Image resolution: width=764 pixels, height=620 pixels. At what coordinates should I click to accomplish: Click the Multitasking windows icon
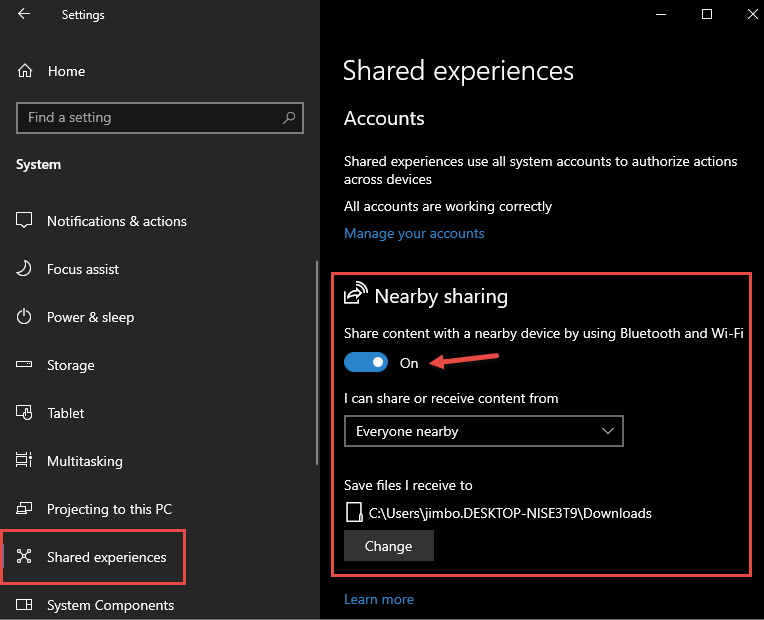[x=24, y=460]
